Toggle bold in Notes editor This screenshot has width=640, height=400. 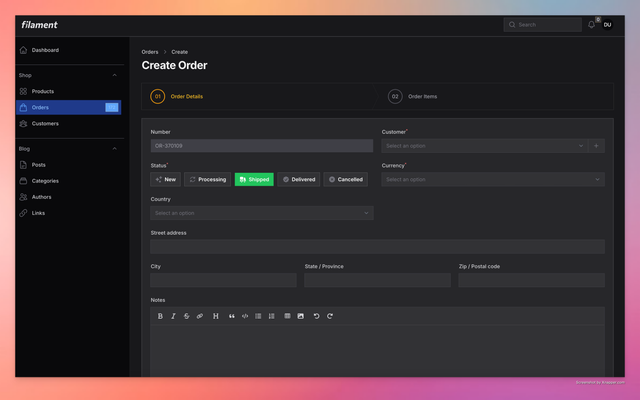[x=160, y=316]
